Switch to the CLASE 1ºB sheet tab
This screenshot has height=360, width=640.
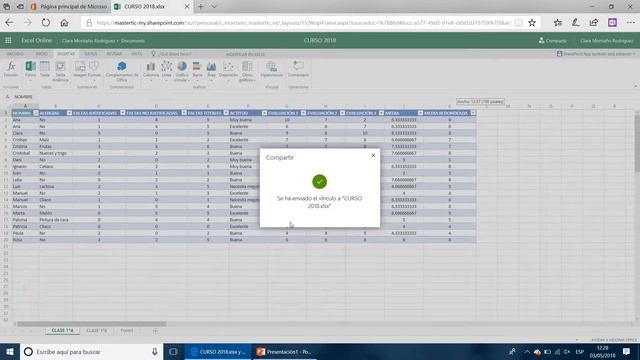[x=97, y=330]
